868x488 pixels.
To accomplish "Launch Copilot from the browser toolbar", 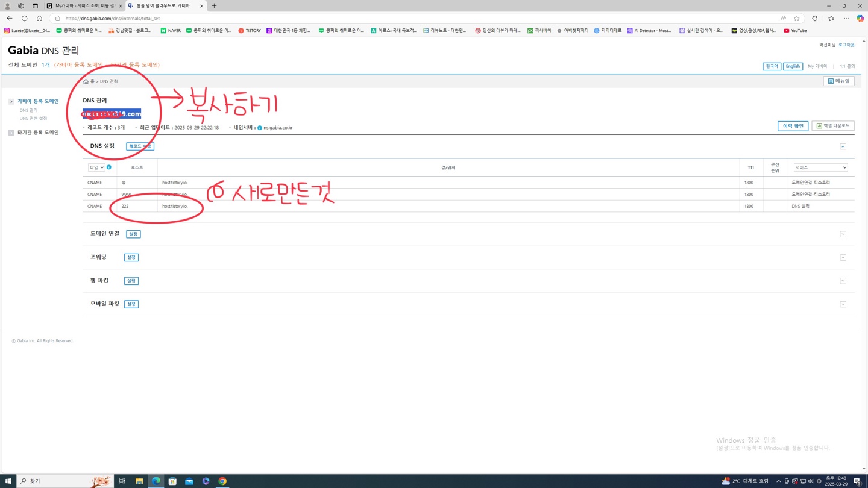I will click(860, 19).
